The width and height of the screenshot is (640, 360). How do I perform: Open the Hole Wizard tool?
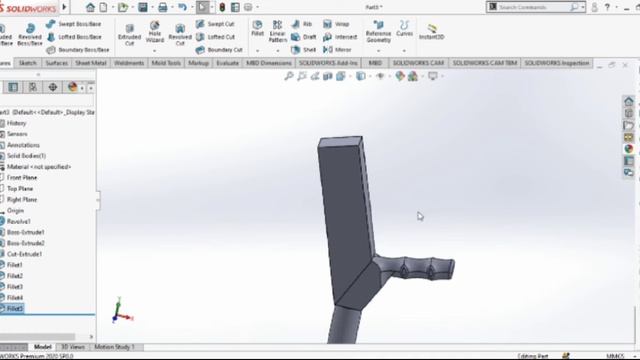coord(155,32)
